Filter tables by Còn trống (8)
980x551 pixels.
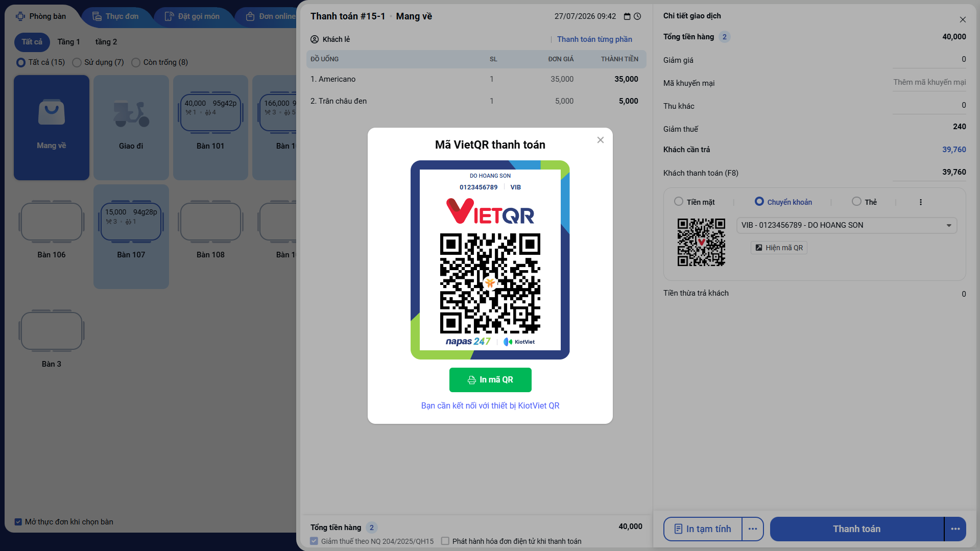tap(160, 62)
